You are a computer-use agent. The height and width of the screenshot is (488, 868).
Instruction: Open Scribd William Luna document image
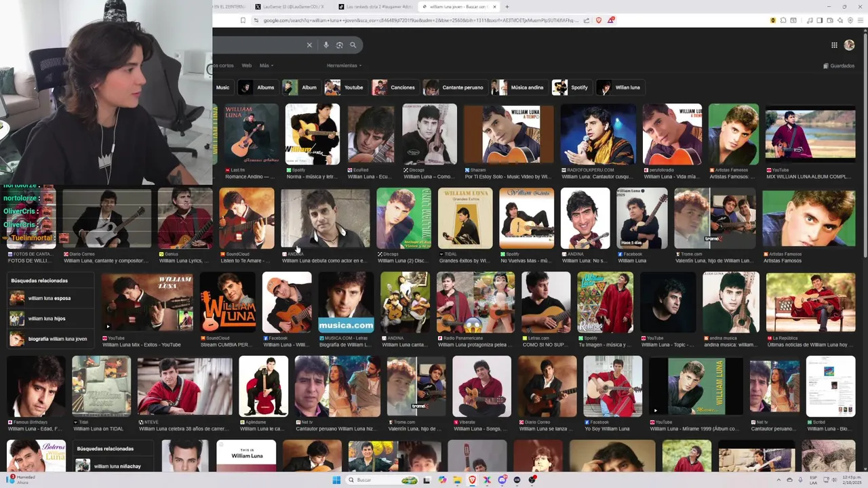tap(831, 386)
